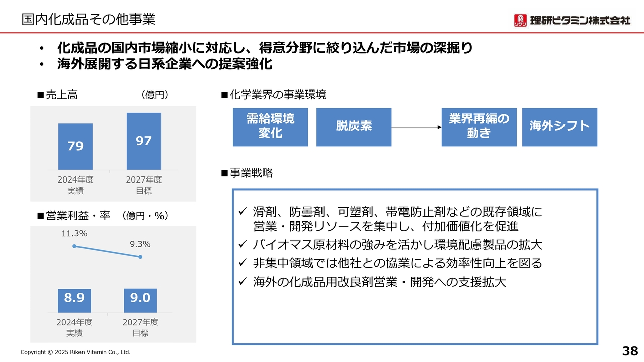This screenshot has width=644, height=362.
Task: Click the 業界再編の動き box
Action: pos(479,127)
